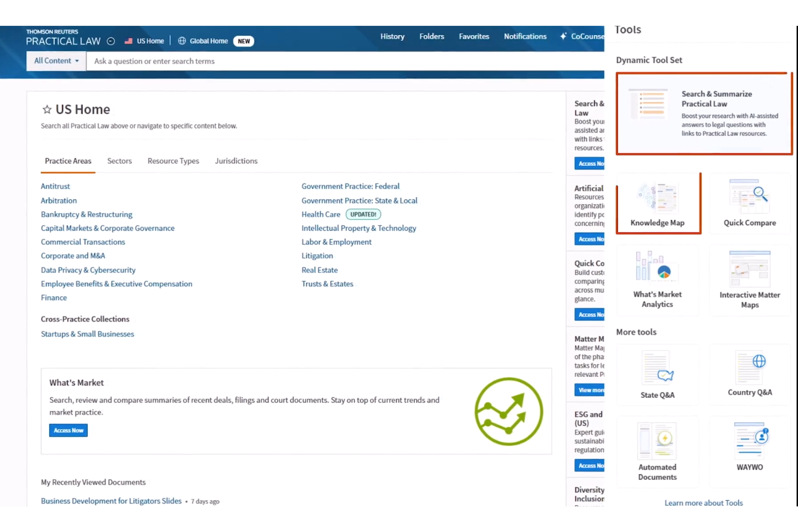
Task: Open Trusts & Estates link
Action: pos(327,284)
